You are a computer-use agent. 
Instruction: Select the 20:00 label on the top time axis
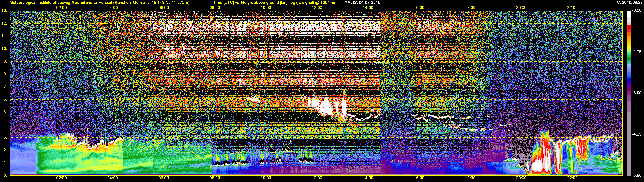(x=521, y=8)
